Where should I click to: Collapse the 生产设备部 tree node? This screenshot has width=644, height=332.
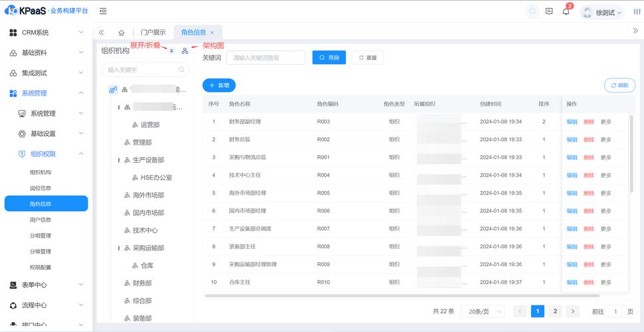point(119,160)
